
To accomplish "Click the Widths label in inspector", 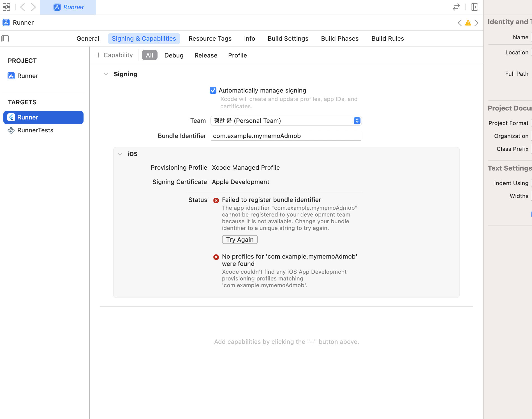I will [x=519, y=196].
